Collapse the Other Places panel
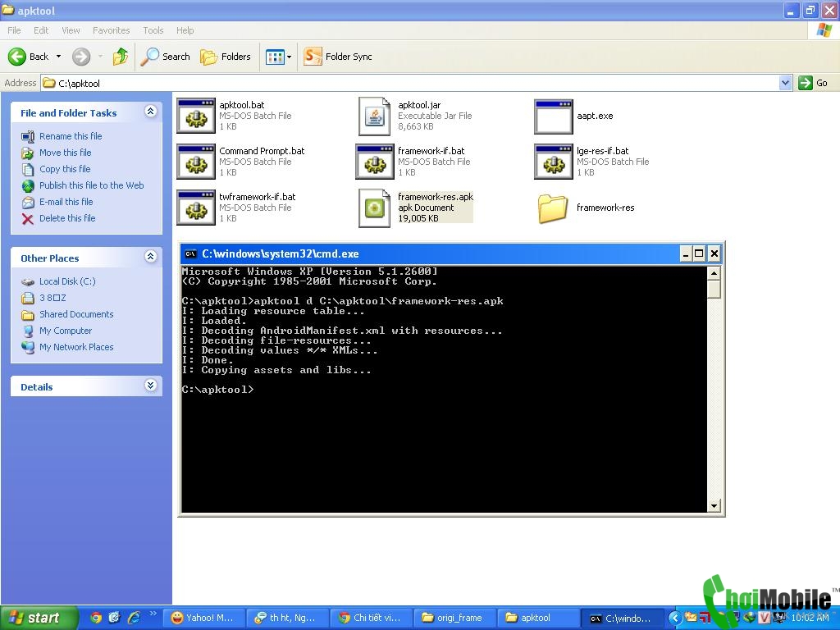The image size is (840, 630). click(x=151, y=257)
